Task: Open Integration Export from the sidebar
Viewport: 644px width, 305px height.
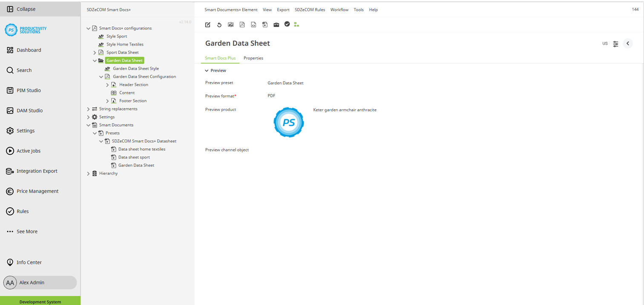Action: pyautogui.click(x=37, y=171)
